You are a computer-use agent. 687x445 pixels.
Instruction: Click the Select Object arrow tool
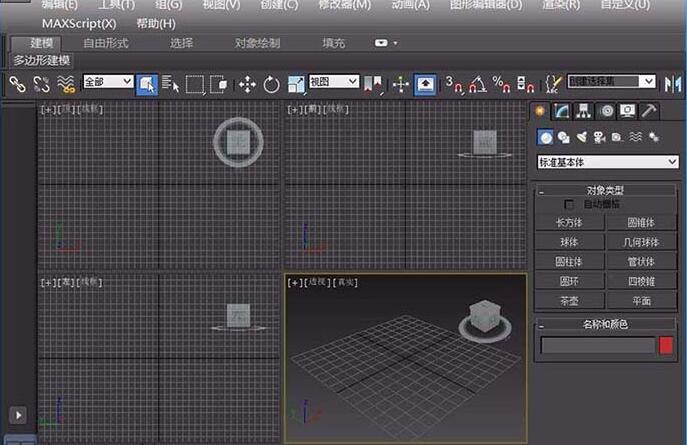click(146, 84)
